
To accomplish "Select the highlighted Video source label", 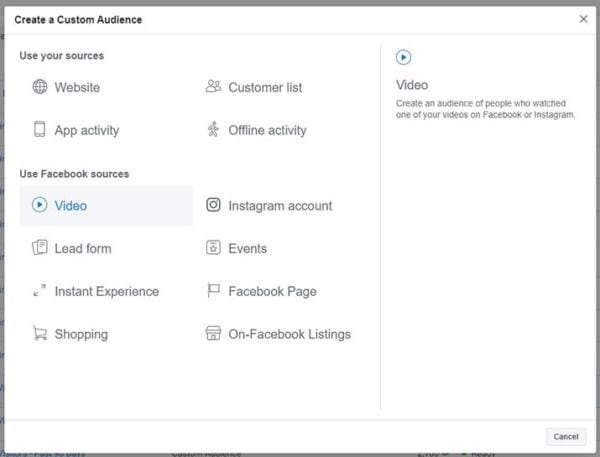I will click(71, 206).
